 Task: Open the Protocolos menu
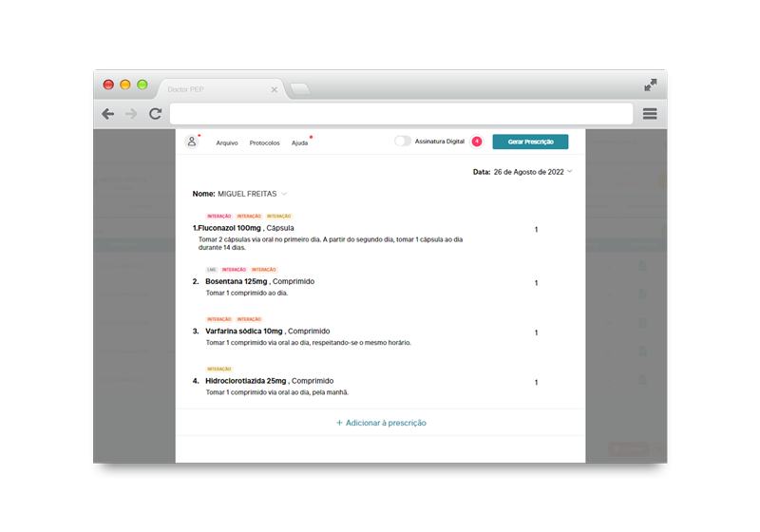point(264,142)
